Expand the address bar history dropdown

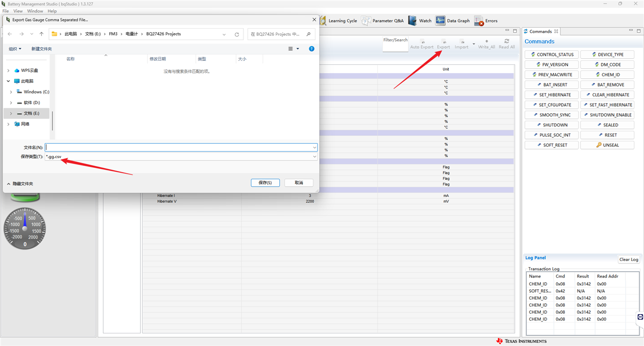[x=224, y=34]
